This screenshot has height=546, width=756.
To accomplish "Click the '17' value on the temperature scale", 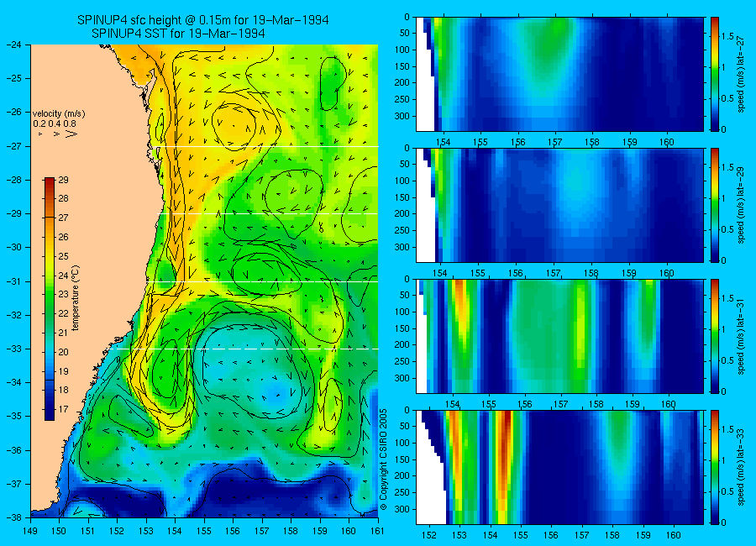I will coord(63,409).
